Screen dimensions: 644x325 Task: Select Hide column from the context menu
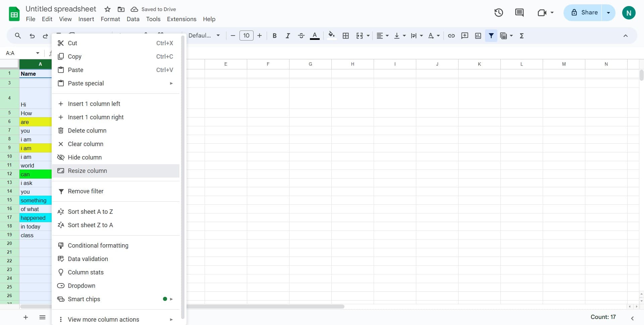[x=85, y=157]
